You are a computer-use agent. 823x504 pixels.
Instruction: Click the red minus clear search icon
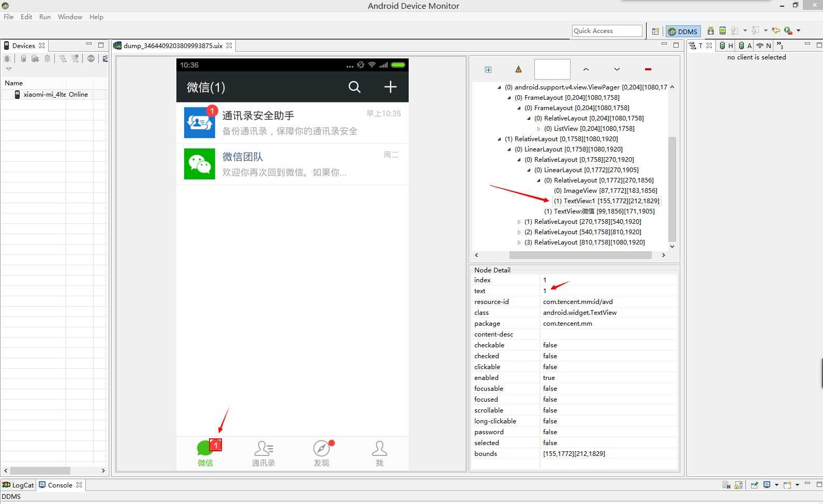648,69
